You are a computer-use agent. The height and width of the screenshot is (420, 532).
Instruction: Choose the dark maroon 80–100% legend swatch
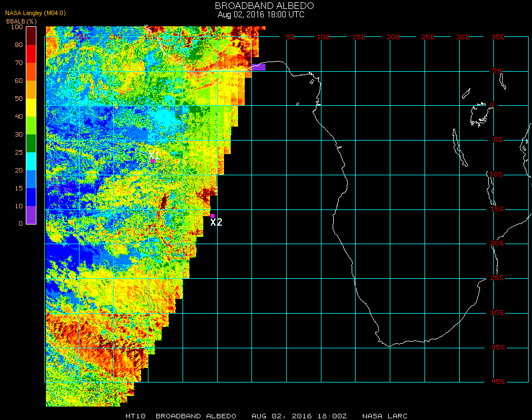click(31, 36)
